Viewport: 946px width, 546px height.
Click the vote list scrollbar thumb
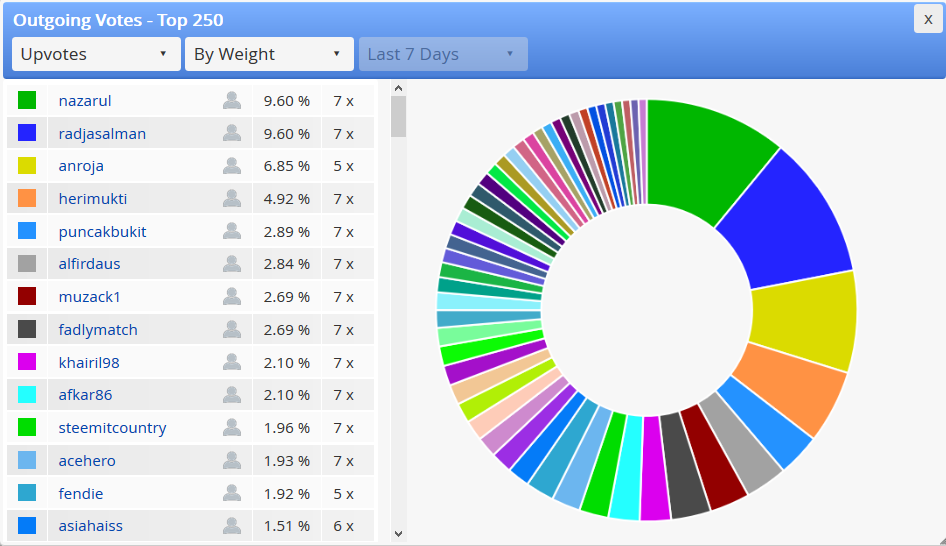click(398, 116)
